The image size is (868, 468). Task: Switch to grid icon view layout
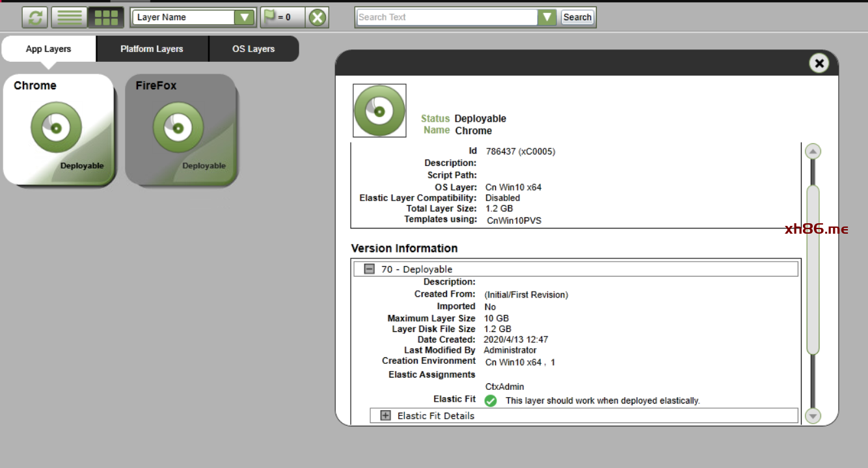click(106, 18)
